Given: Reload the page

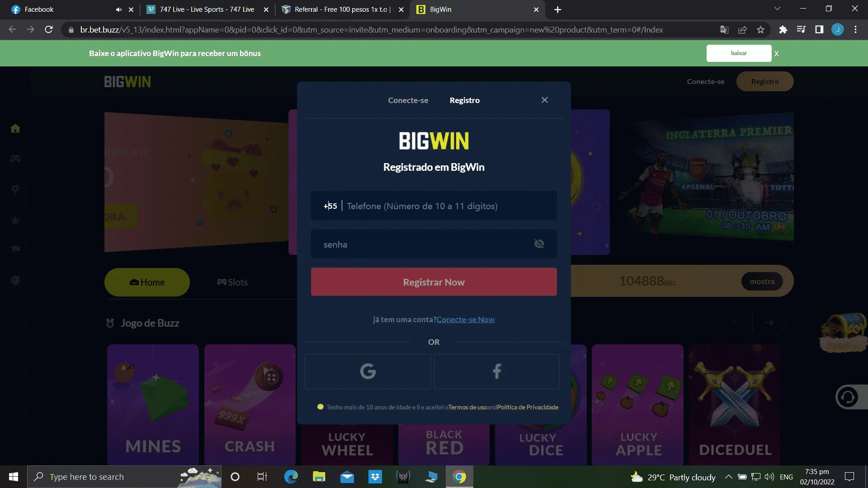Looking at the screenshot, I should pyautogui.click(x=49, y=30).
